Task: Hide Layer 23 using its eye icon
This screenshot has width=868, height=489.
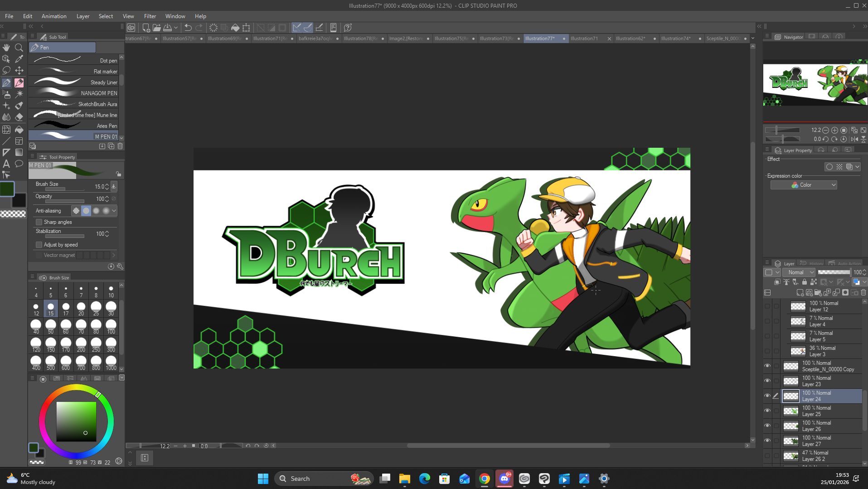Action: pos(767,381)
